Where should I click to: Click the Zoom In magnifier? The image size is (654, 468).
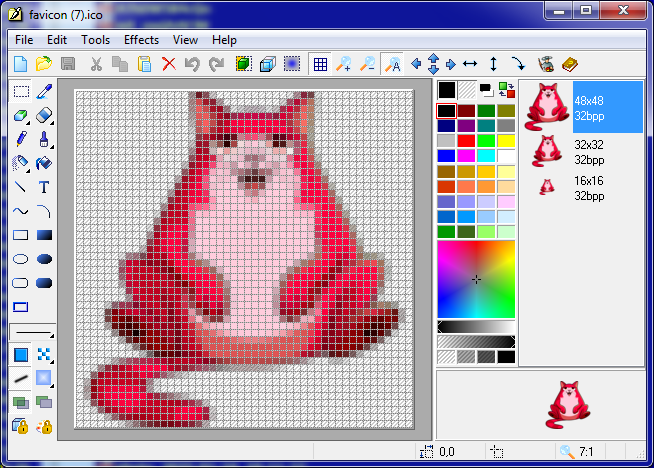pyautogui.click(x=344, y=64)
